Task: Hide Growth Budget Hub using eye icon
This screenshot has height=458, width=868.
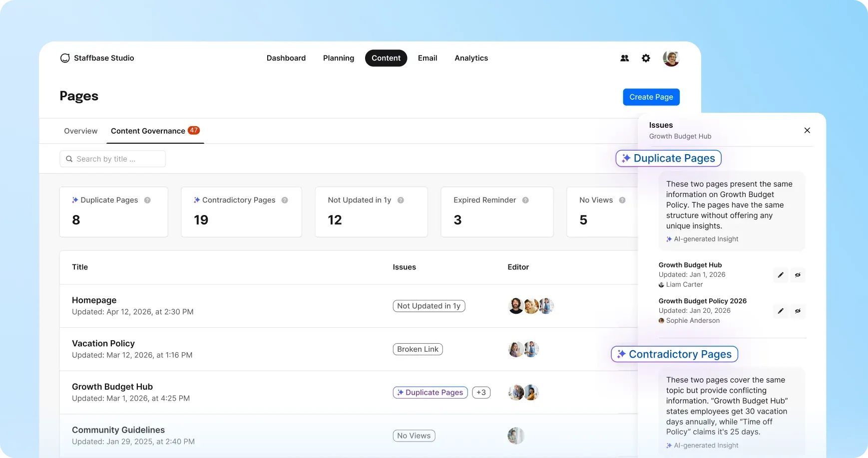Action: click(x=798, y=275)
